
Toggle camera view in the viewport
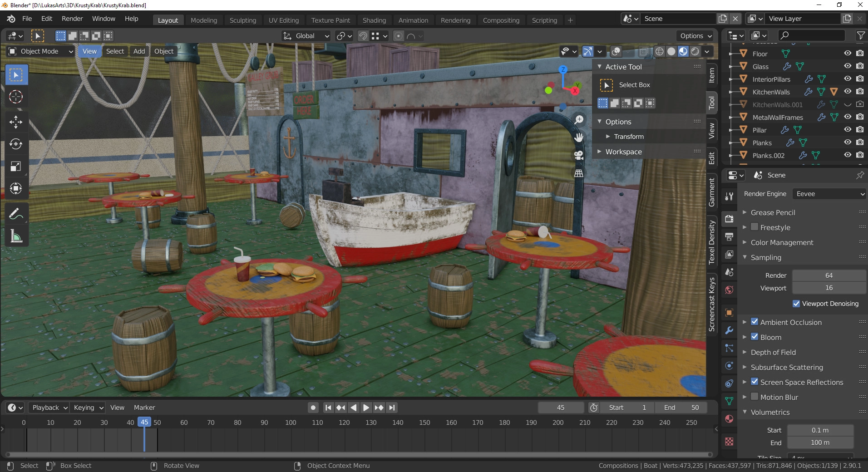pyautogui.click(x=579, y=155)
